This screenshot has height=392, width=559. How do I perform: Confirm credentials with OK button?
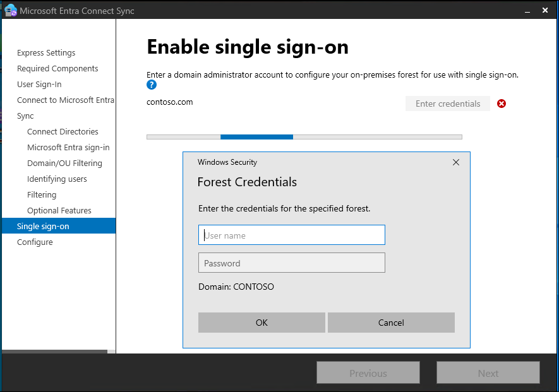point(261,323)
